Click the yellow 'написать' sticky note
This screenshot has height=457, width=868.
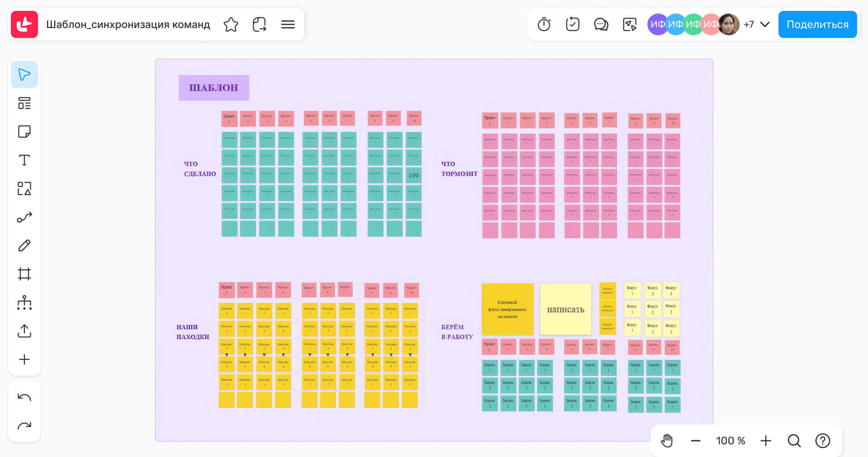(566, 310)
